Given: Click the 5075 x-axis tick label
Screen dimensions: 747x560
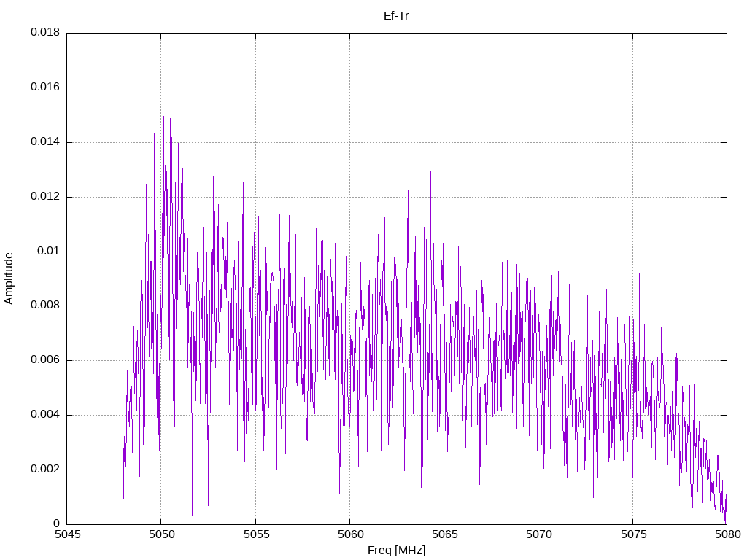Looking at the screenshot, I should point(634,534).
